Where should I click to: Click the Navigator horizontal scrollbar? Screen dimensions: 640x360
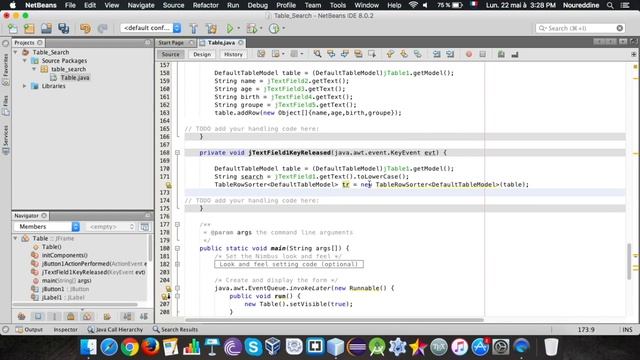coord(75,304)
